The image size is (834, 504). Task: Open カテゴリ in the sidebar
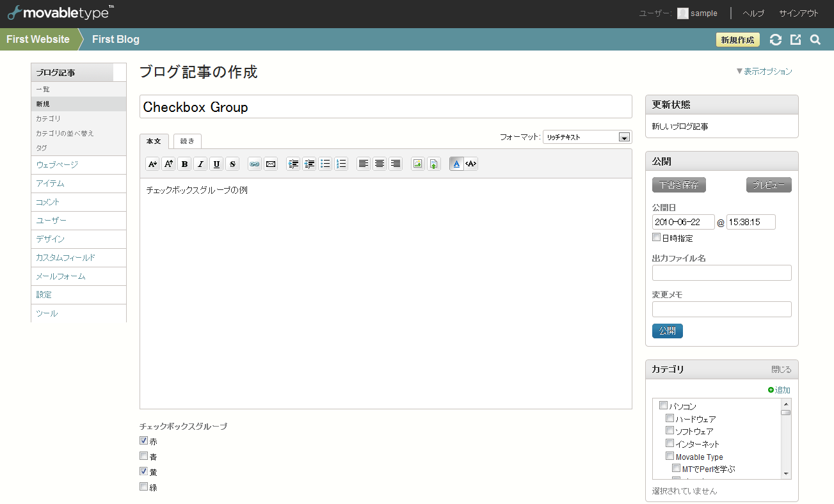[x=78, y=119]
